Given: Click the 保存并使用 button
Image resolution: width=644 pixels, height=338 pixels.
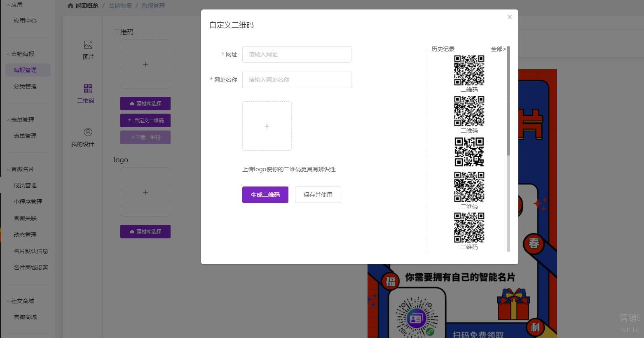Looking at the screenshot, I should click(318, 195).
